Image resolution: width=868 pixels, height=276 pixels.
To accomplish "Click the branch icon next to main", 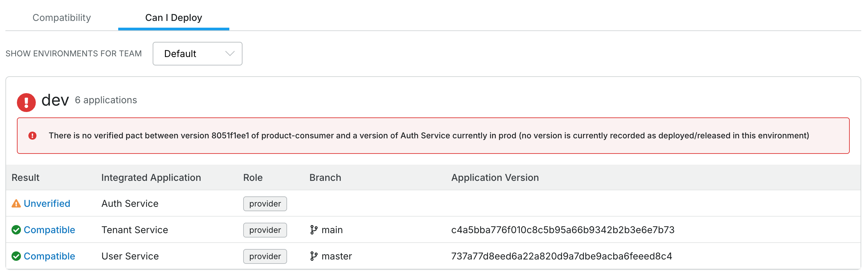I will (x=314, y=230).
